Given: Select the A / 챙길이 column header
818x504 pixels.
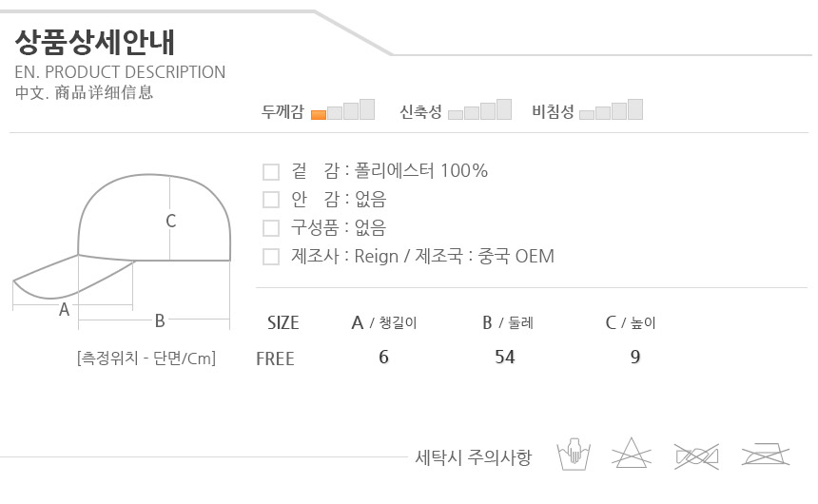Looking at the screenshot, I should coord(384,322).
